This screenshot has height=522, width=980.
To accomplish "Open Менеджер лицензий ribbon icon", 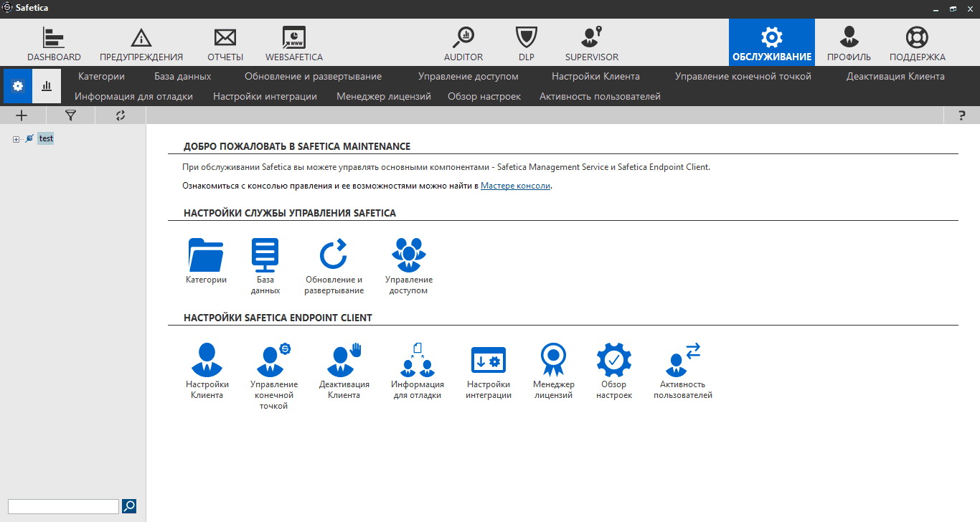I will (x=553, y=359).
